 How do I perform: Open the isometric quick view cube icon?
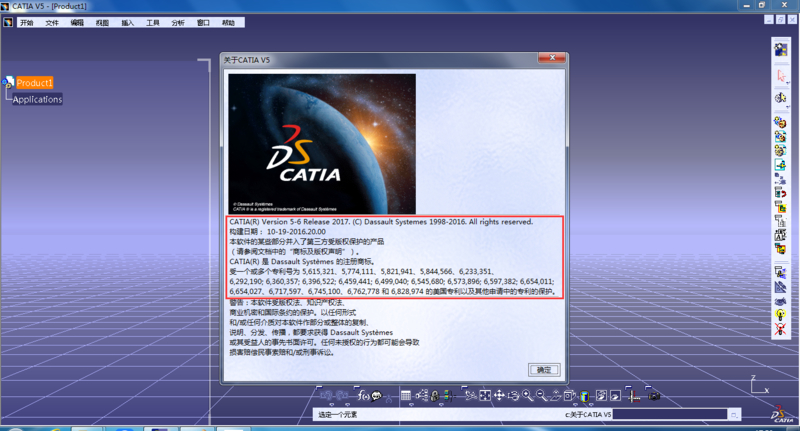(570, 396)
